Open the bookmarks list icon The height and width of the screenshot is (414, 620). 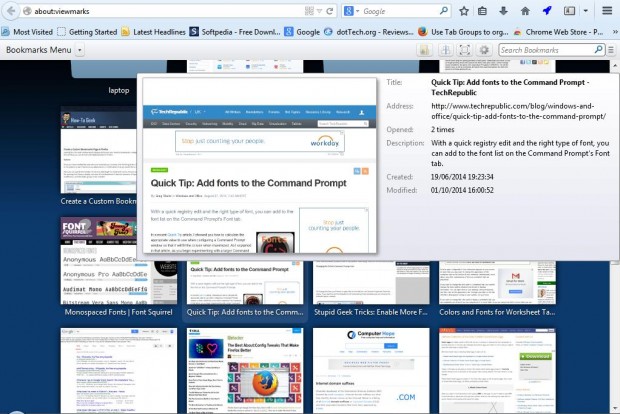click(484, 11)
